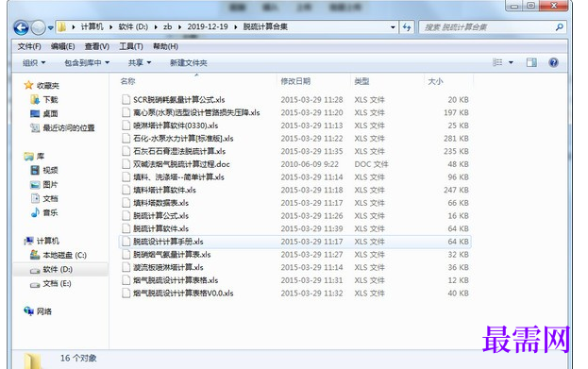Click the 脱硫计算合集 breadcrumb segment
Image resolution: width=588 pixels, height=369 pixels.
point(265,27)
